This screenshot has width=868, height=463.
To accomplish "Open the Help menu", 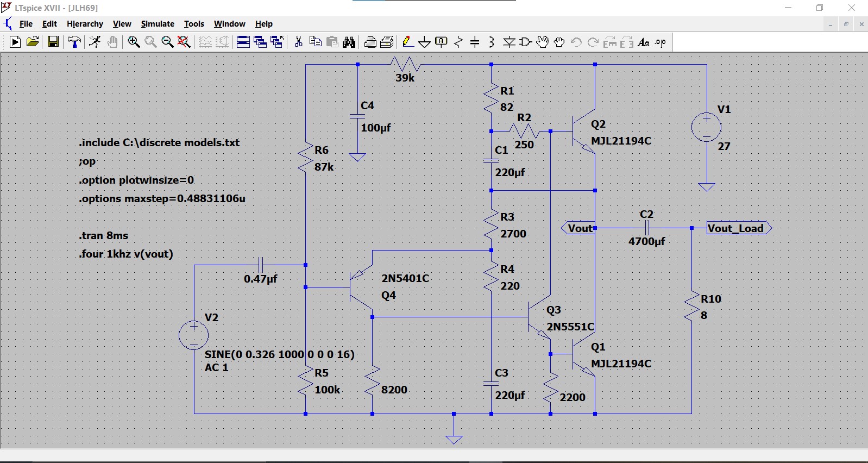I will [264, 24].
